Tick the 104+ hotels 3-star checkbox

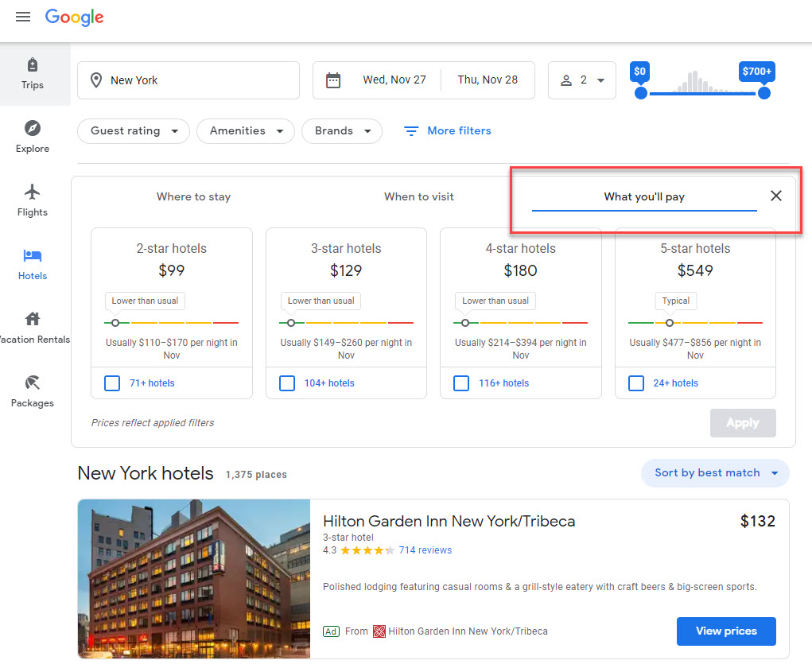click(x=287, y=383)
